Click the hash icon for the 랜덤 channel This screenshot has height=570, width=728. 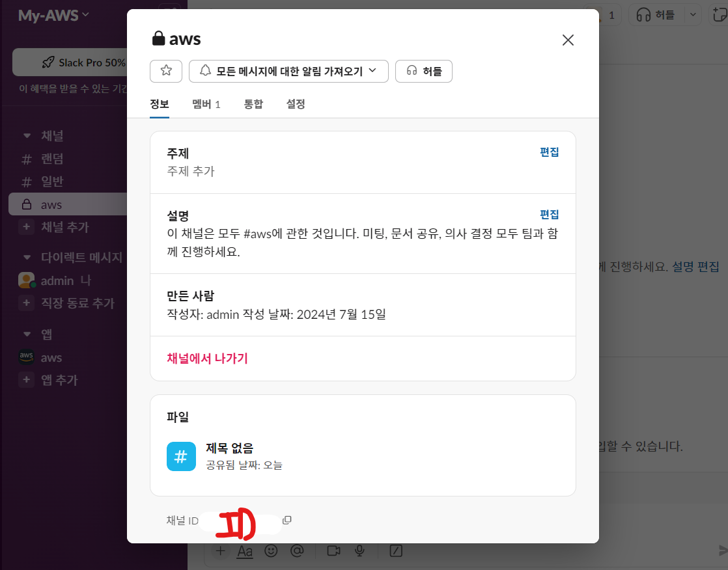[27, 159]
